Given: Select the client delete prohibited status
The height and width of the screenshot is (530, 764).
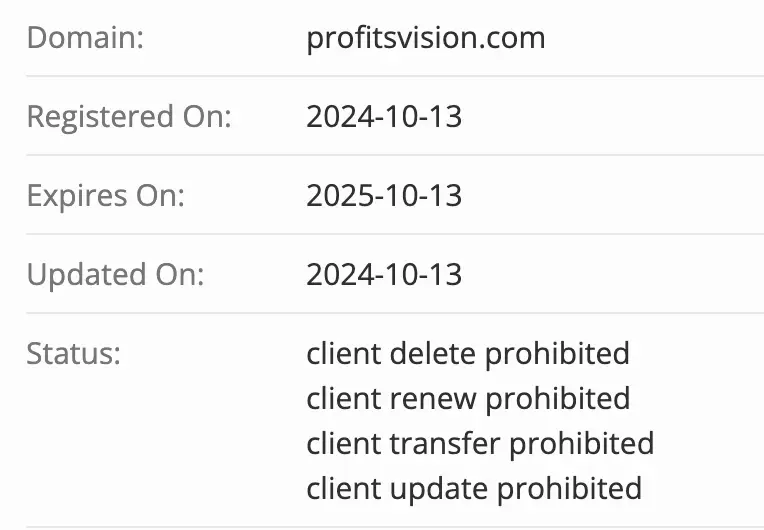Looking at the screenshot, I should [x=467, y=354].
